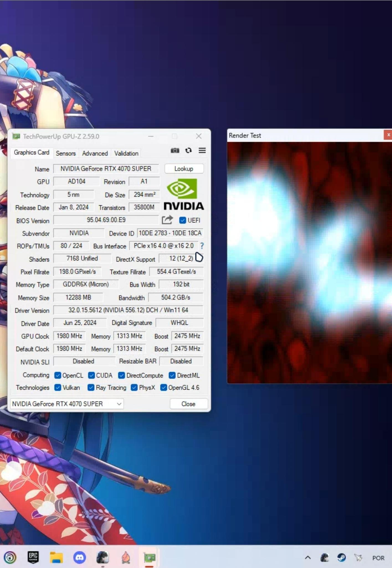Open Discord from taskbar
Viewport: 392px width, 568px height.
[80, 557]
